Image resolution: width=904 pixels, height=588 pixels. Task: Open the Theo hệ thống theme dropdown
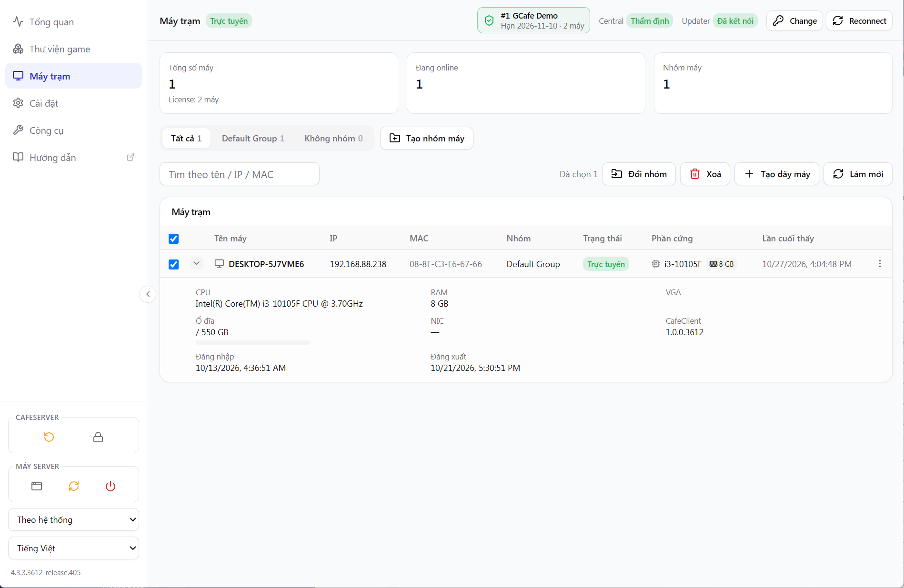(x=74, y=519)
